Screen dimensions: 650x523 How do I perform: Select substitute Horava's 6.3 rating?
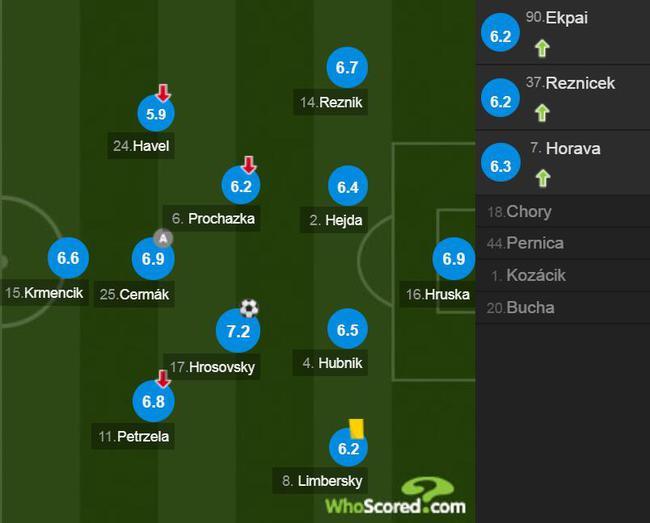(500, 166)
